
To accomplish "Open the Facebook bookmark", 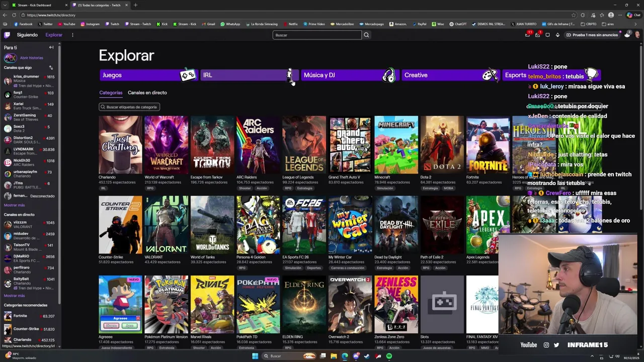I will tap(23, 24).
